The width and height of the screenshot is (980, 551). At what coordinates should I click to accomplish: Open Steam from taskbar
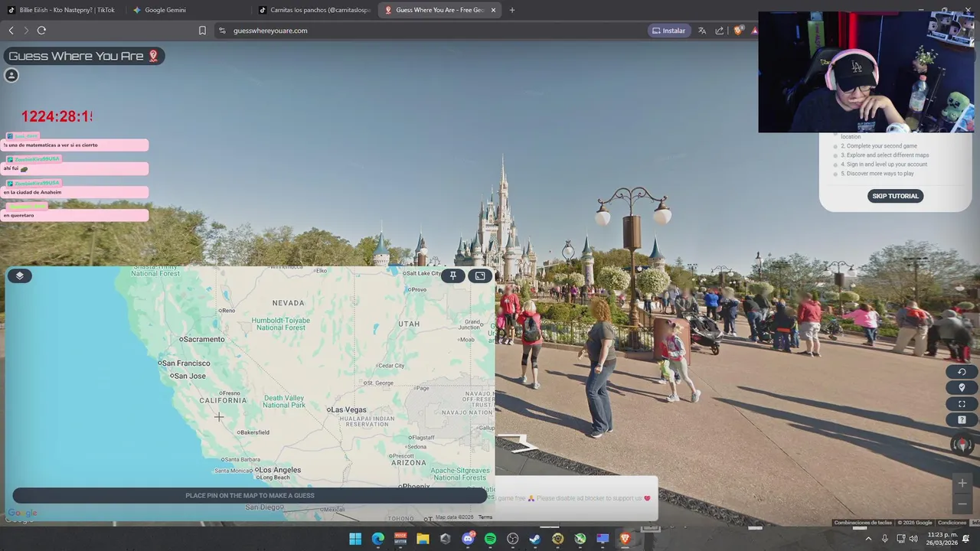coord(535,539)
